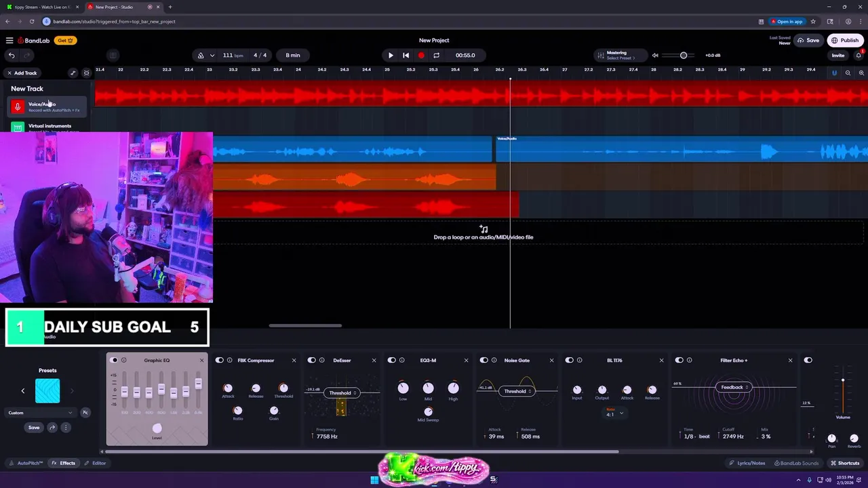
Task: Toggle the FBK Compressor power switch
Action: (220, 361)
